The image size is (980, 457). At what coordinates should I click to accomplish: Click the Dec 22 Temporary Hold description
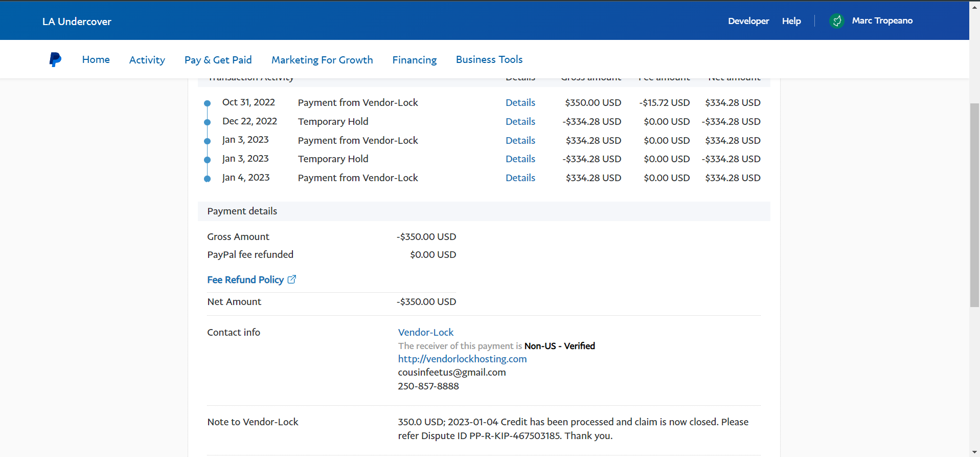point(333,121)
